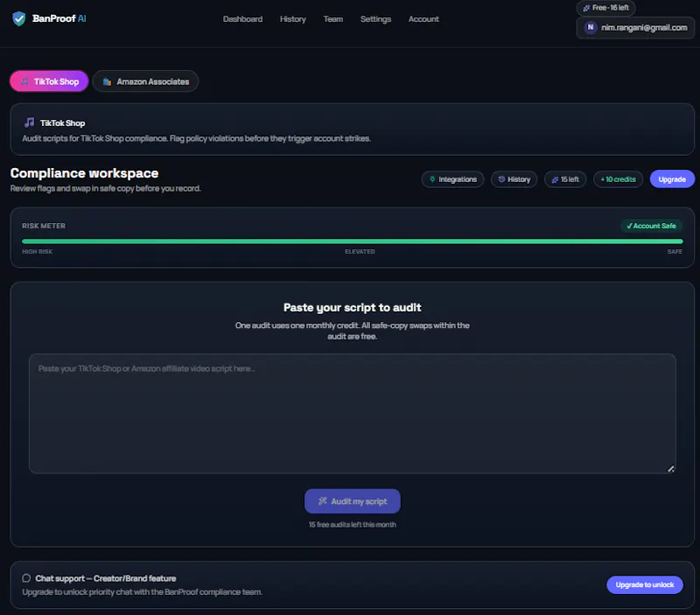Click the chat support bubble icon

26,578
